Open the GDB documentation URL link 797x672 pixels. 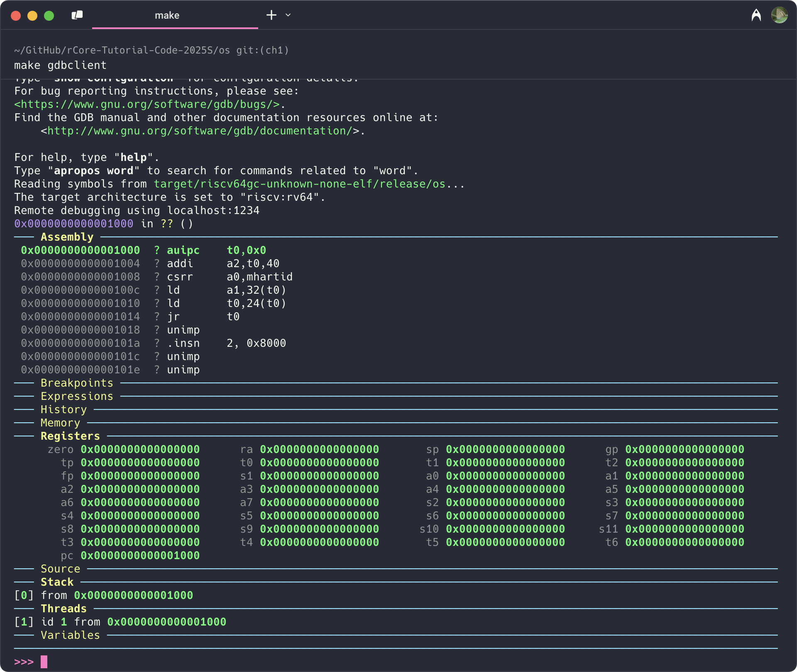click(x=199, y=131)
